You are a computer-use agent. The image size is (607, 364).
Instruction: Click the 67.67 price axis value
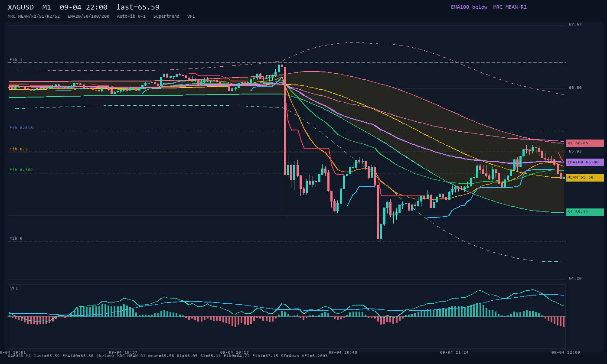click(x=575, y=24)
